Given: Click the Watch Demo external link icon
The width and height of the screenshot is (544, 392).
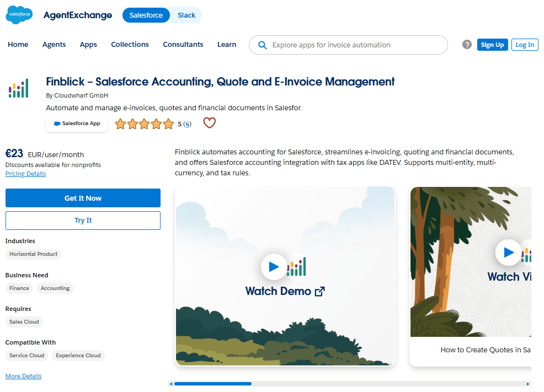Looking at the screenshot, I should pos(319,292).
